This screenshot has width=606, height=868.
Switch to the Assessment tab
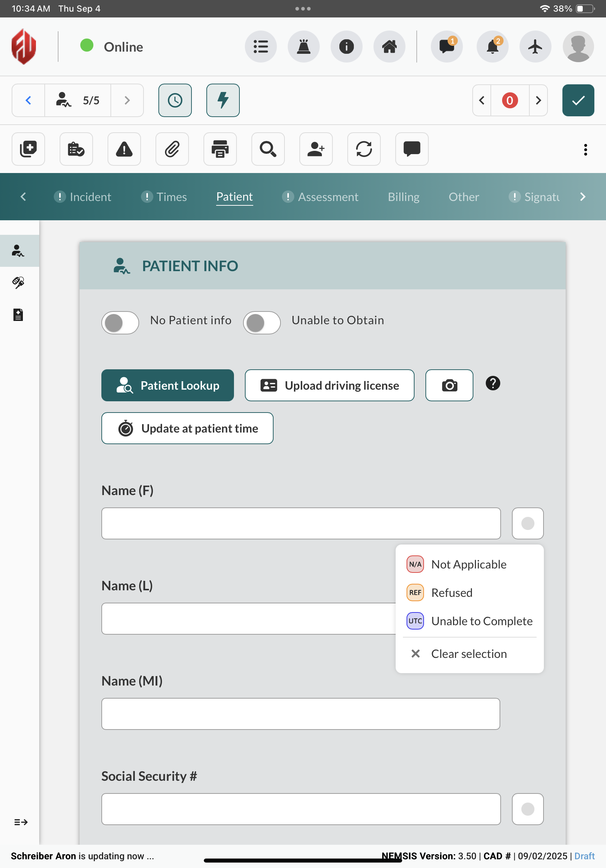(x=328, y=197)
